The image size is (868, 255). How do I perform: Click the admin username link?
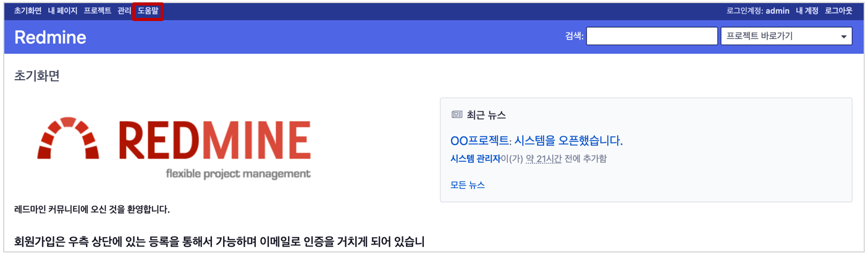[777, 11]
